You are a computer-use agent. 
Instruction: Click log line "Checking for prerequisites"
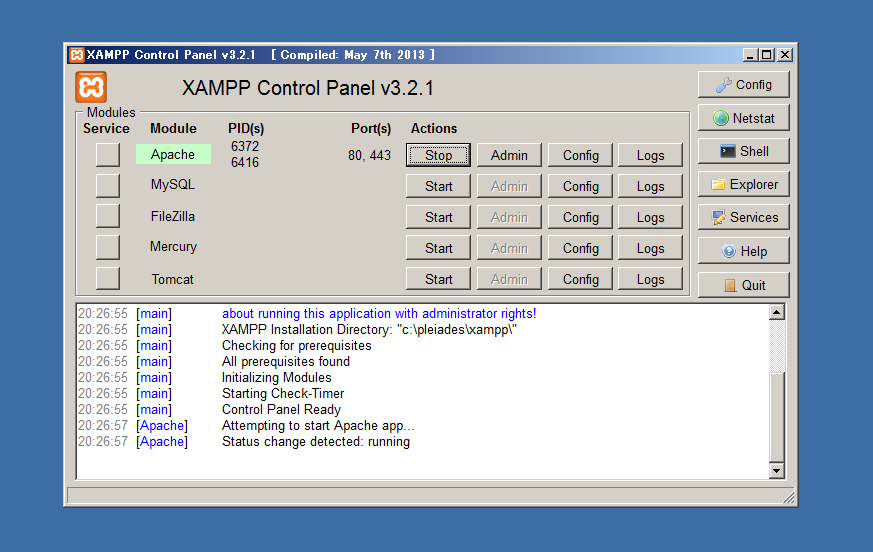(296, 345)
